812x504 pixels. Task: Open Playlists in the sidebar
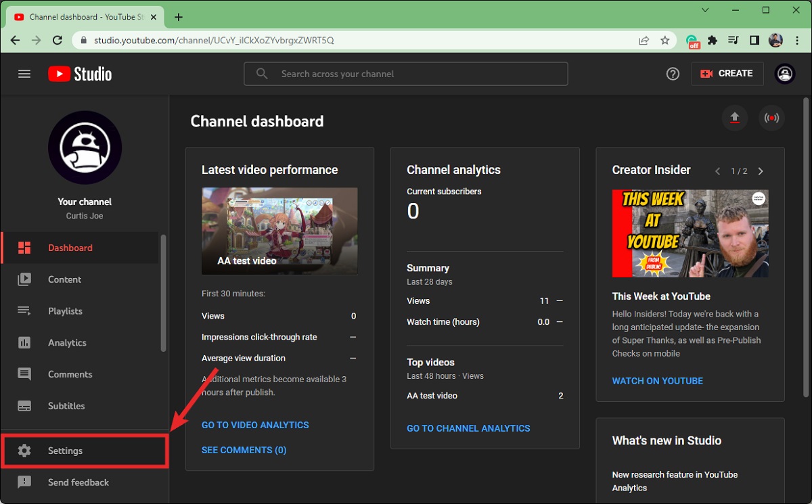coord(80,311)
